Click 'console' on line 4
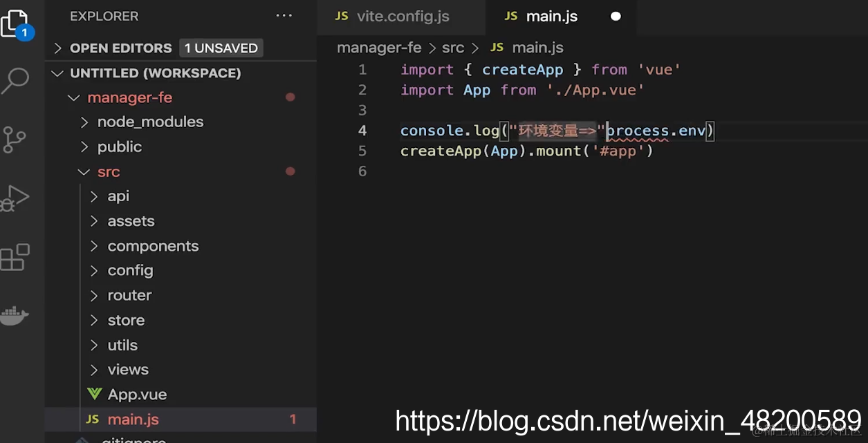 point(432,131)
